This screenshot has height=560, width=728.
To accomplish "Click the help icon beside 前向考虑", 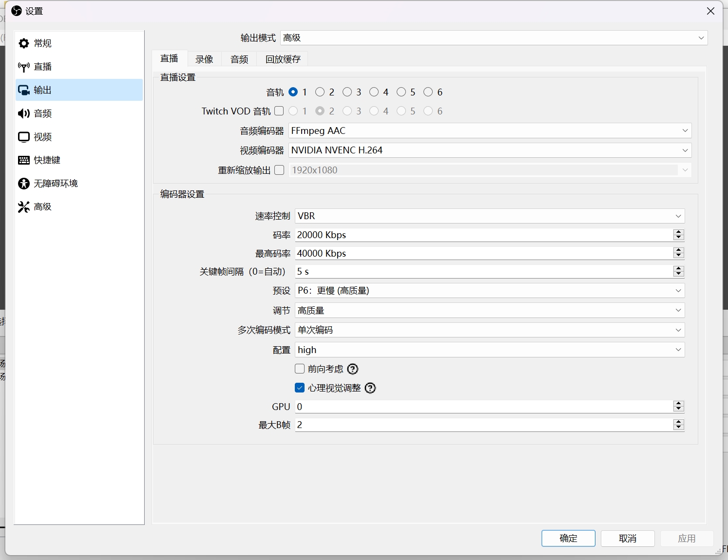I will pyautogui.click(x=352, y=369).
